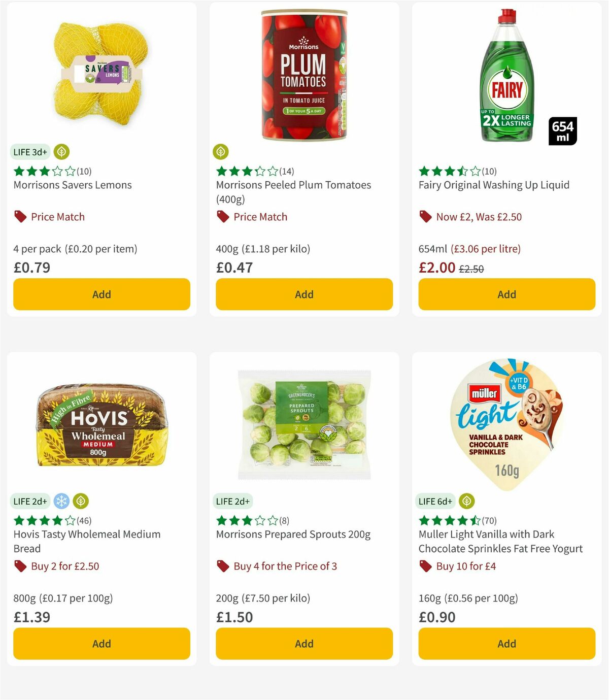Add Morrisons Savers Lemons to basket
Image resolution: width=609 pixels, height=700 pixels.
tap(101, 294)
